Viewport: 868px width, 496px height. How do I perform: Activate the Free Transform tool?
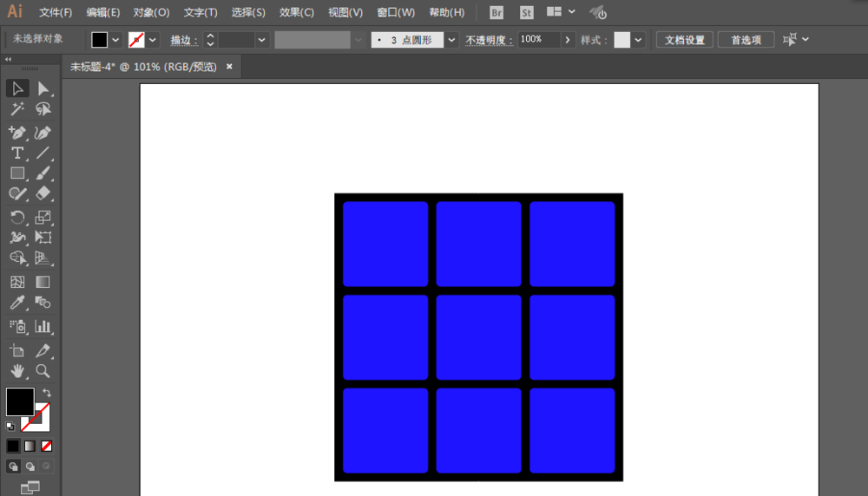point(43,238)
